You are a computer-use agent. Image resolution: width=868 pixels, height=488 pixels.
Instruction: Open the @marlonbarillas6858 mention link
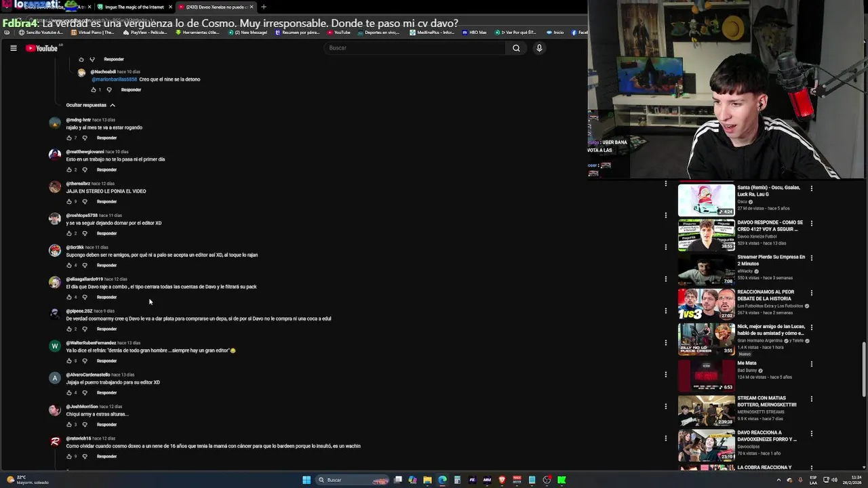pyautogui.click(x=114, y=79)
